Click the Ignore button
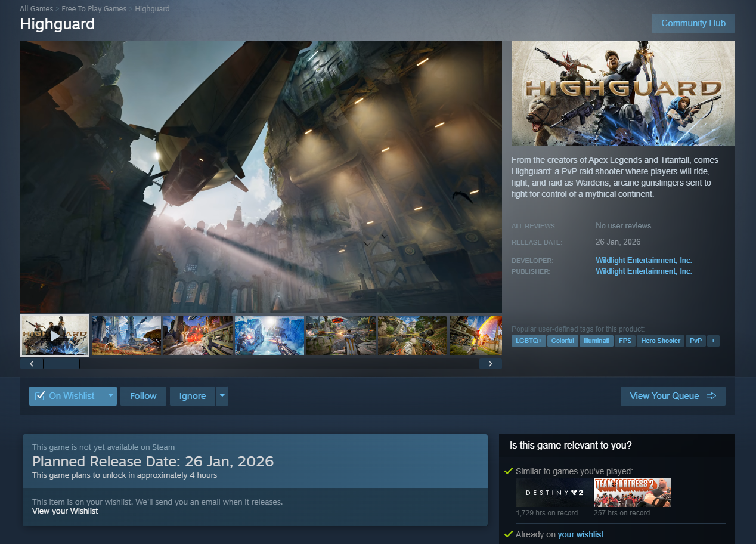This screenshot has width=756, height=544. [x=193, y=396]
